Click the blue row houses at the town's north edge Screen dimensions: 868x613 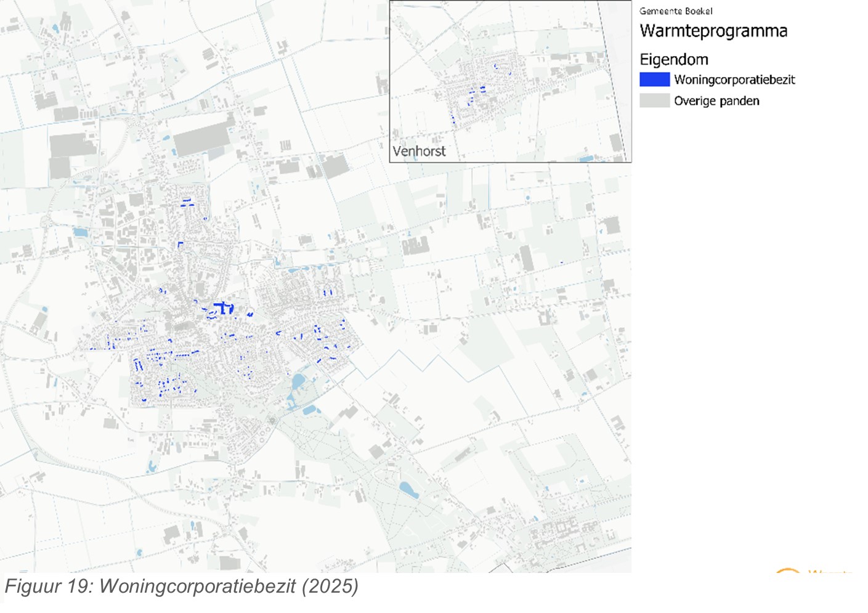click(187, 202)
